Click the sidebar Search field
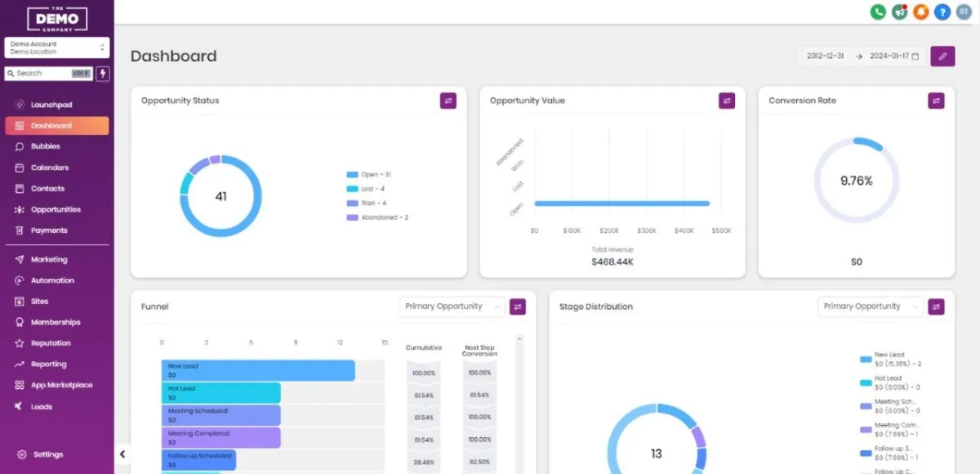The image size is (980, 474). pos(49,74)
